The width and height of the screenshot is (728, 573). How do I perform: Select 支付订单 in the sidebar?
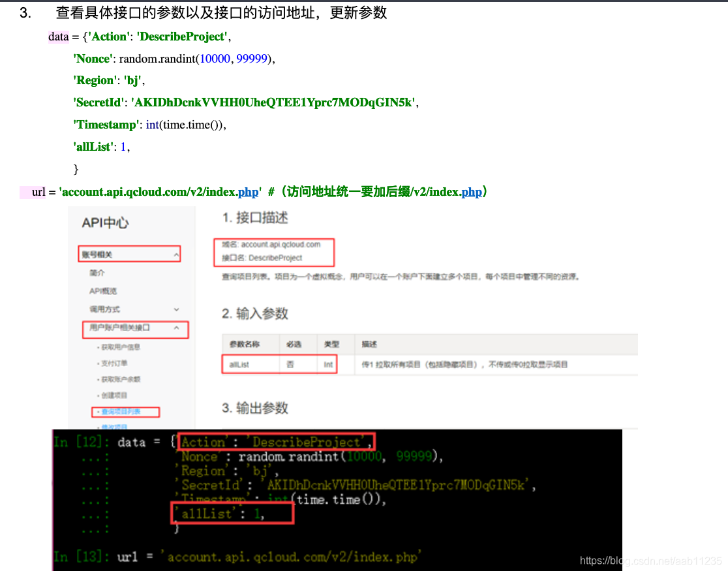click(114, 363)
